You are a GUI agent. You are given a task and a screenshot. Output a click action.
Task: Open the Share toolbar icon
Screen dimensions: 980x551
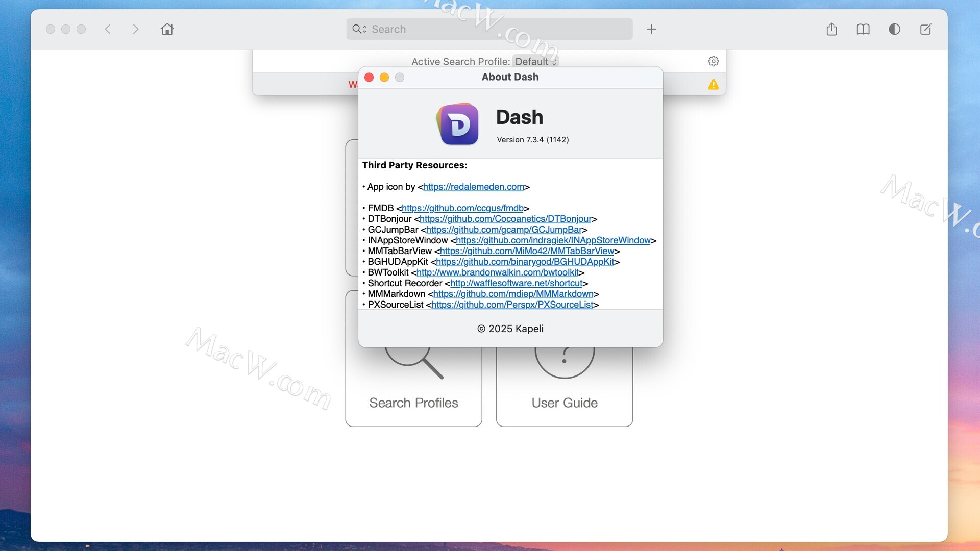[x=831, y=29]
